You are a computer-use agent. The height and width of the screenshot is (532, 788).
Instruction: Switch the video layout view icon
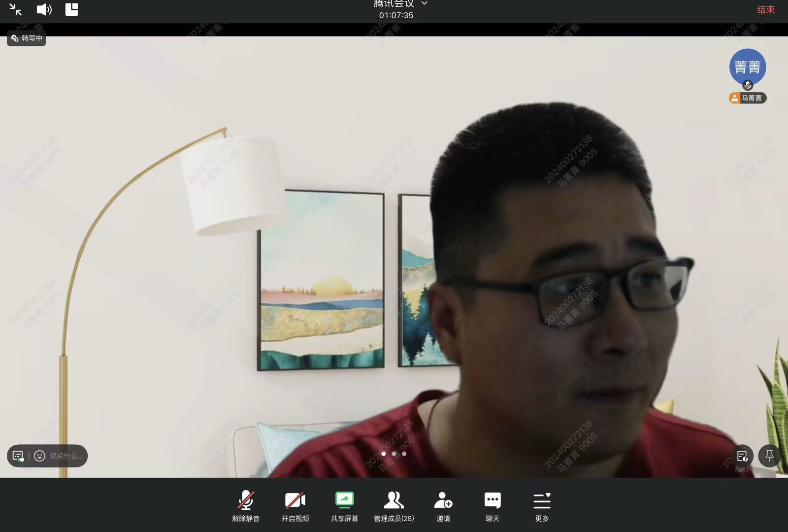tap(72, 10)
